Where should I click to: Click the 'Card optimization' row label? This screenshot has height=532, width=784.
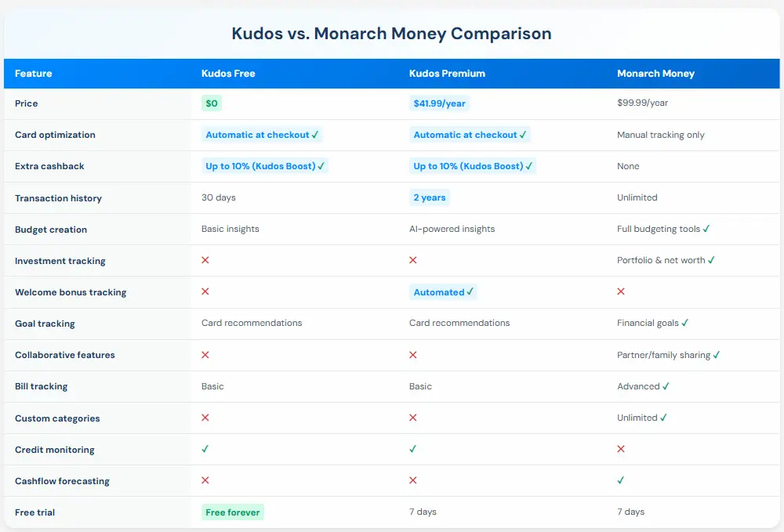[x=55, y=135]
